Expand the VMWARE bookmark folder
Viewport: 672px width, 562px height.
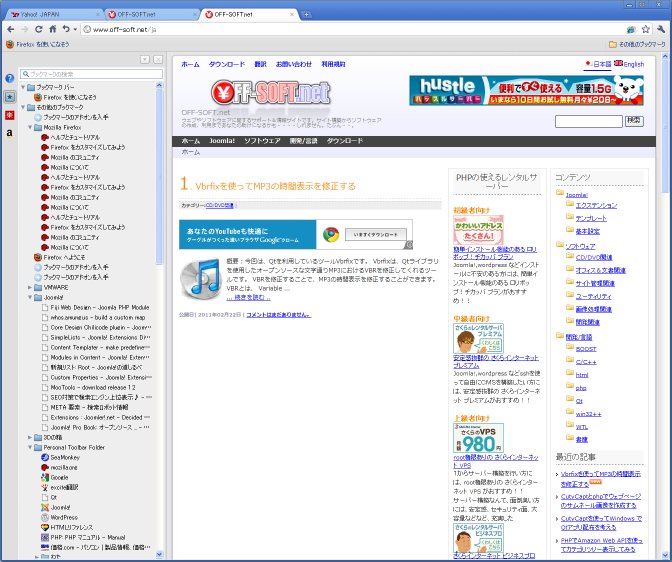point(31,287)
